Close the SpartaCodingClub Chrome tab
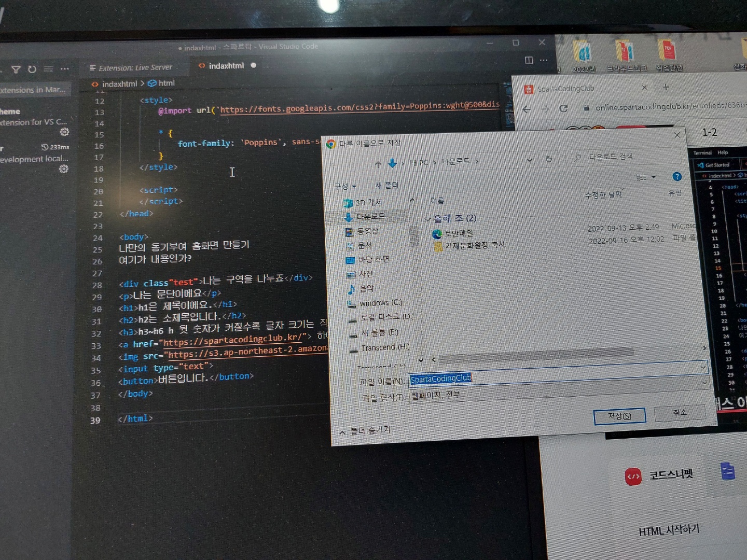This screenshot has height=560, width=747. coord(645,88)
